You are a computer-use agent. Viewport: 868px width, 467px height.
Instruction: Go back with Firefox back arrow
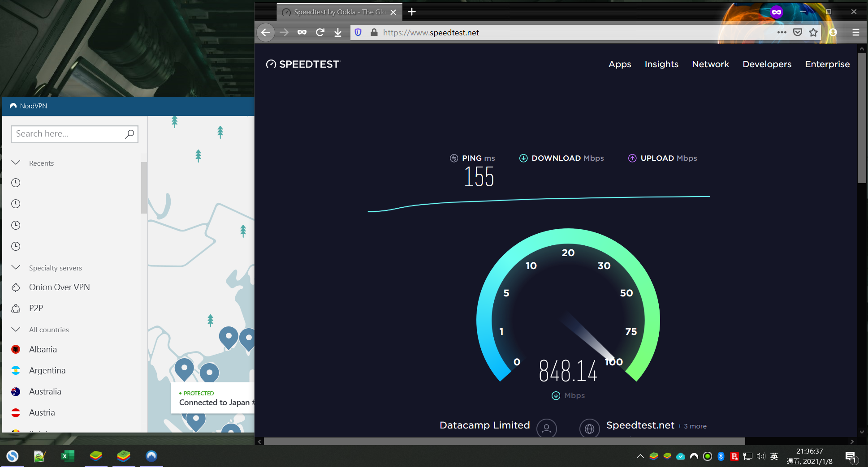[266, 32]
